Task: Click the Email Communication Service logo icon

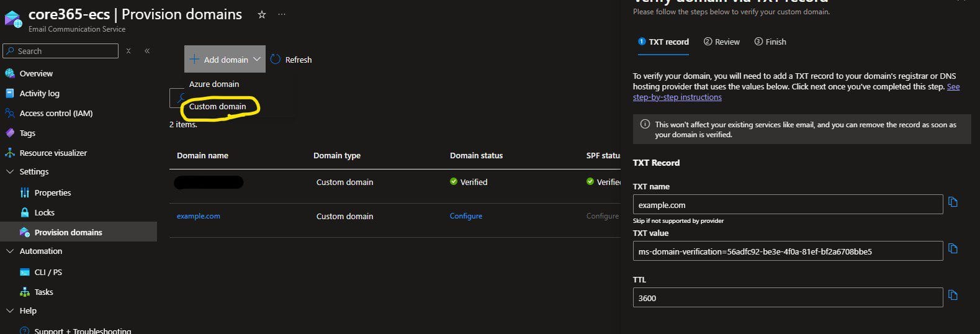Action: tap(14, 19)
